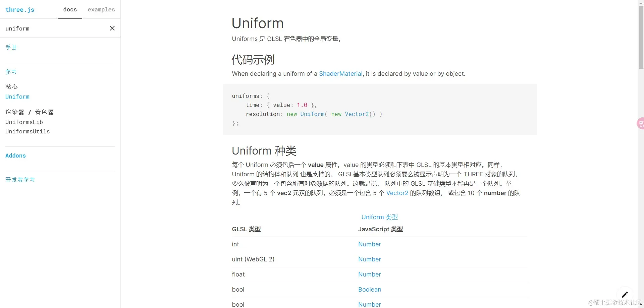Switch to the docs tab
Viewport: 644px width, 308px height.
[70, 9]
